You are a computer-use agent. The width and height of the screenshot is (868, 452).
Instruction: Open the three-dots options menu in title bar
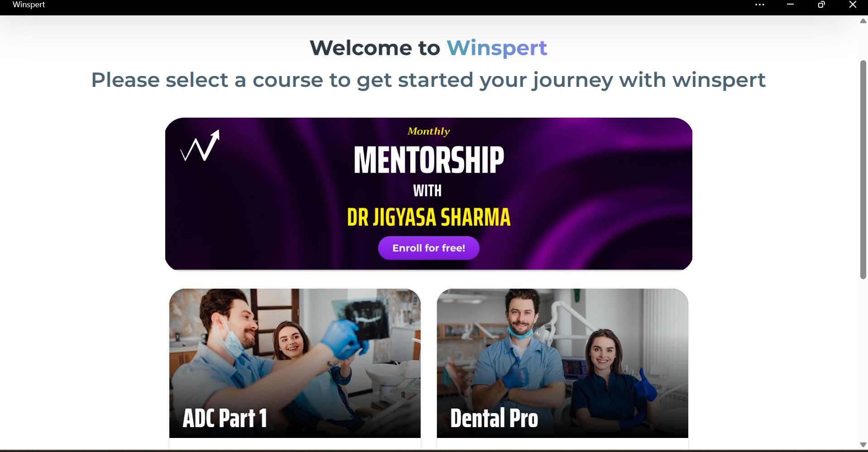(x=759, y=5)
